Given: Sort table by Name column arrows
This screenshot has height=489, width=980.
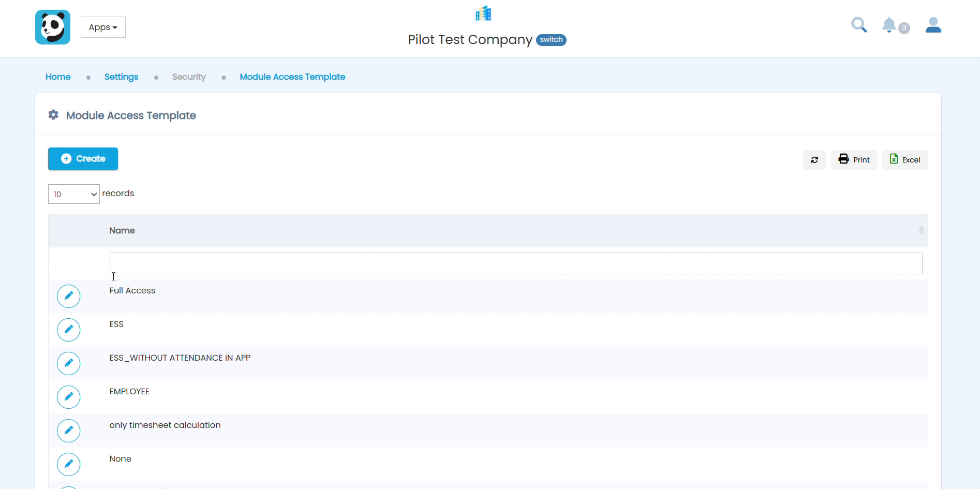Looking at the screenshot, I should 921,230.
